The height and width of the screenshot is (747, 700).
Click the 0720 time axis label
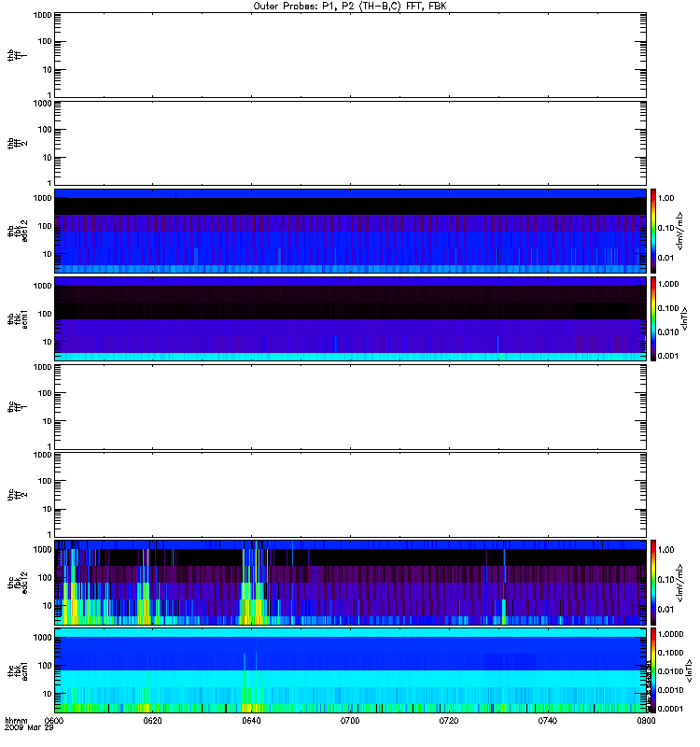tap(449, 721)
